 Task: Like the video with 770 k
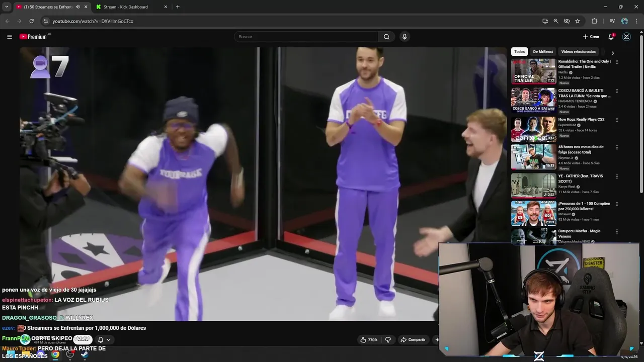click(x=369, y=340)
